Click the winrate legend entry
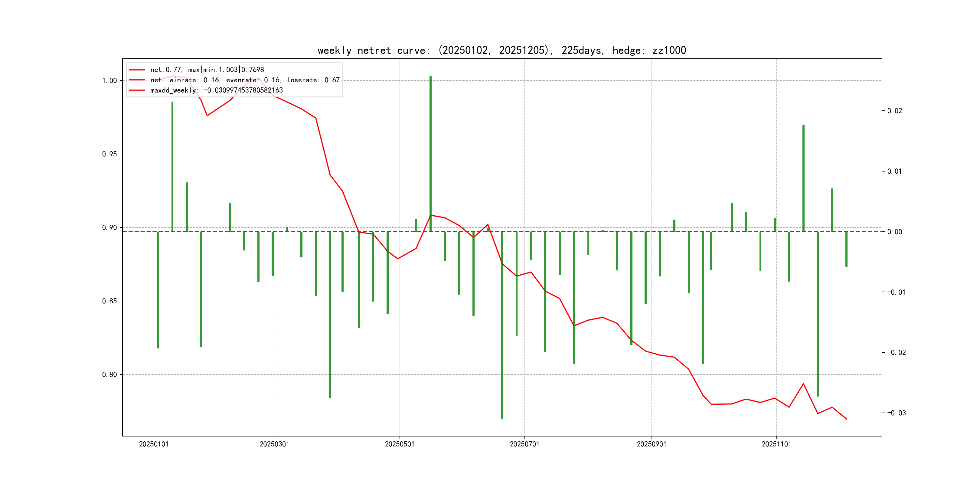This screenshot has width=980, height=490. point(245,80)
